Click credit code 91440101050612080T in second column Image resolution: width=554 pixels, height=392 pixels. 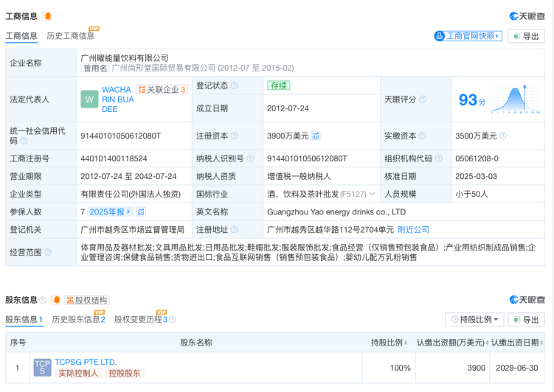[x=120, y=136]
